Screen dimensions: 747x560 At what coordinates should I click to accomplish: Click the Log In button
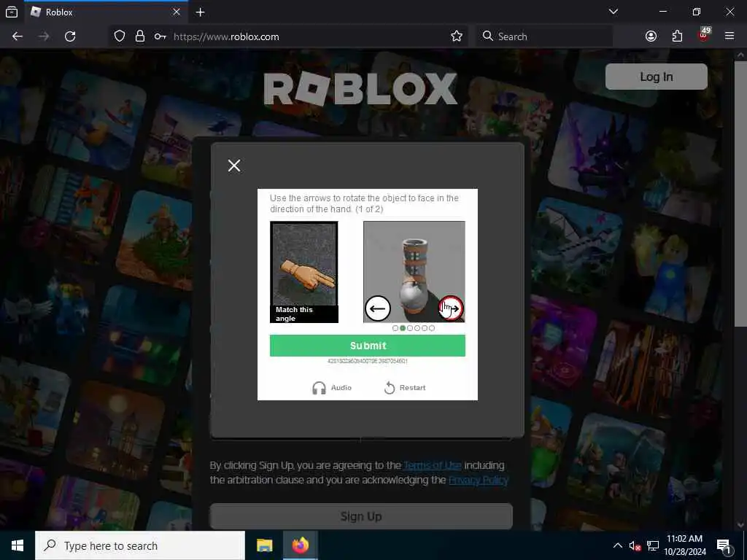click(x=656, y=77)
